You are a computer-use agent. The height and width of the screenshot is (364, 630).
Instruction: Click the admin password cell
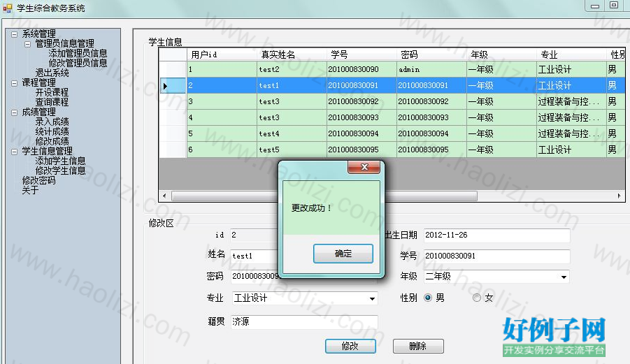click(x=431, y=69)
